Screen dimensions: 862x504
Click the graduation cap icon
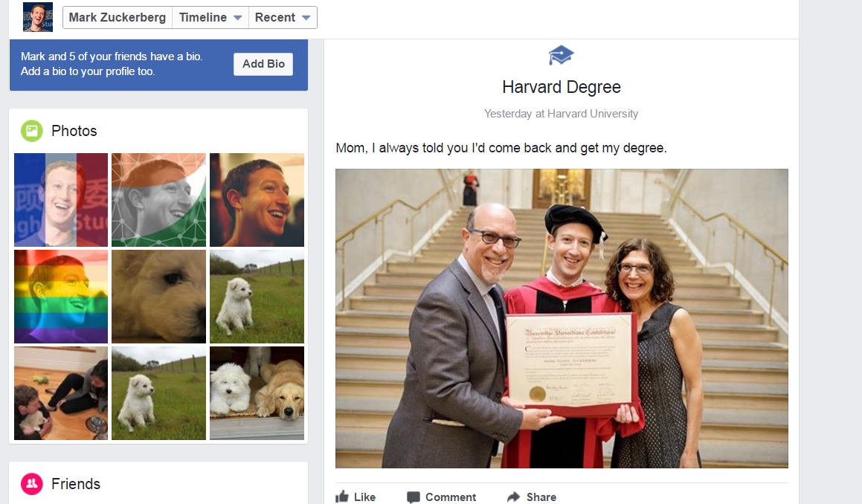point(561,55)
